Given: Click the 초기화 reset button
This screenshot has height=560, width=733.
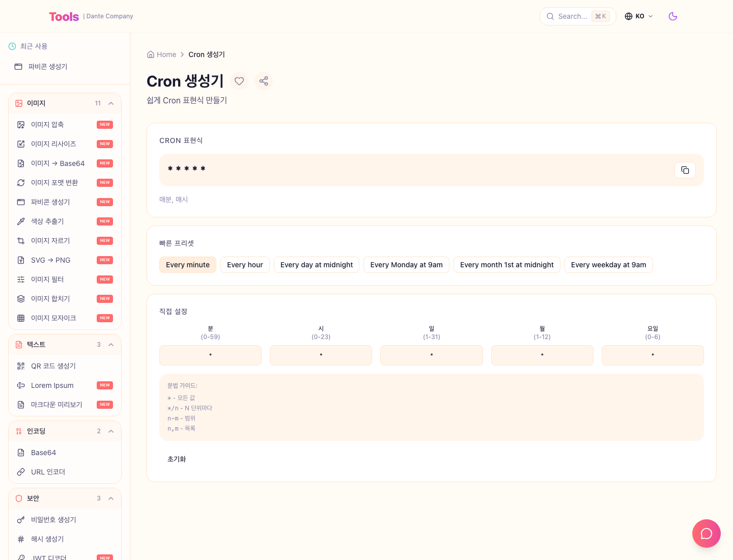Looking at the screenshot, I should tap(177, 459).
